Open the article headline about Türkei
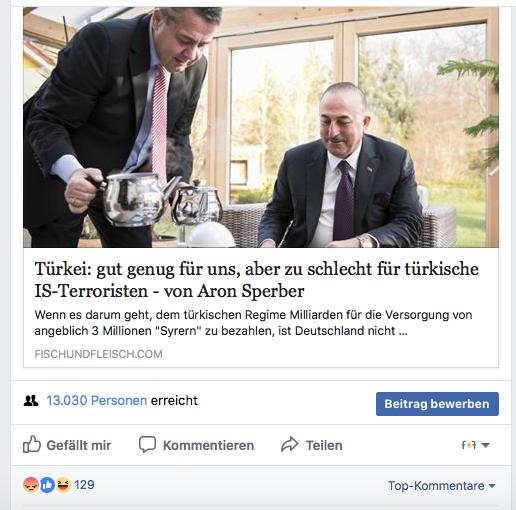The height and width of the screenshot is (510, 516). point(256,279)
